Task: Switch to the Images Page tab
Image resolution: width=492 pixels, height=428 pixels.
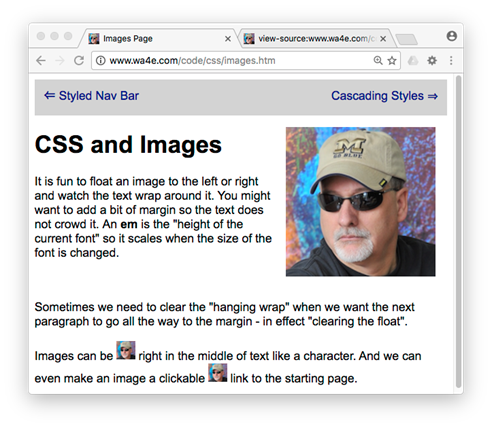Action: click(158, 39)
